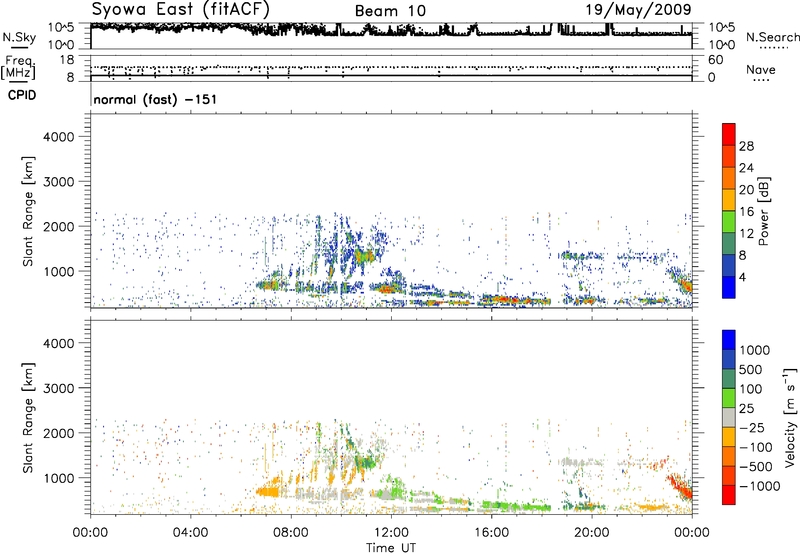Click the "Syowa East (fitACF)" plot title
The width and height of the screenshot is (800, 554).
point(181,9)
